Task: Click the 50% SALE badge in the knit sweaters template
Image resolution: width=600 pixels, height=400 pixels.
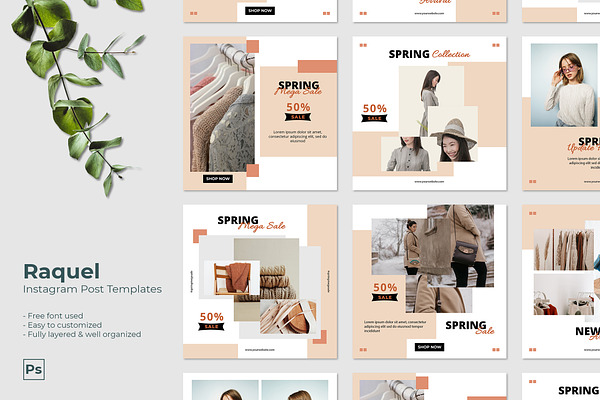Action: point(211,321)
